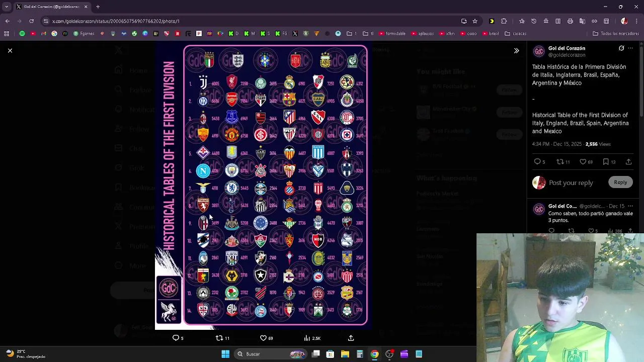Viewport: 644px width, 362px height.
Task: Click reply icon under the photo
Action: 178,338
